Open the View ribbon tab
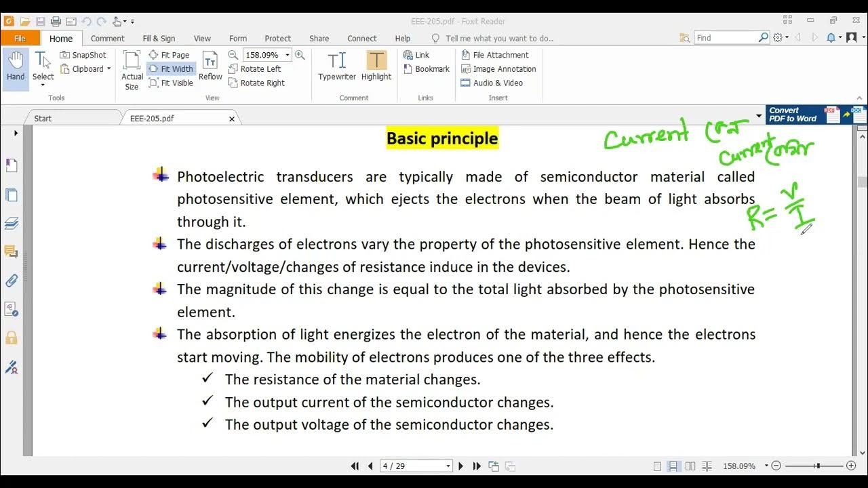868x488 pixels. click(x=202, y=39)
